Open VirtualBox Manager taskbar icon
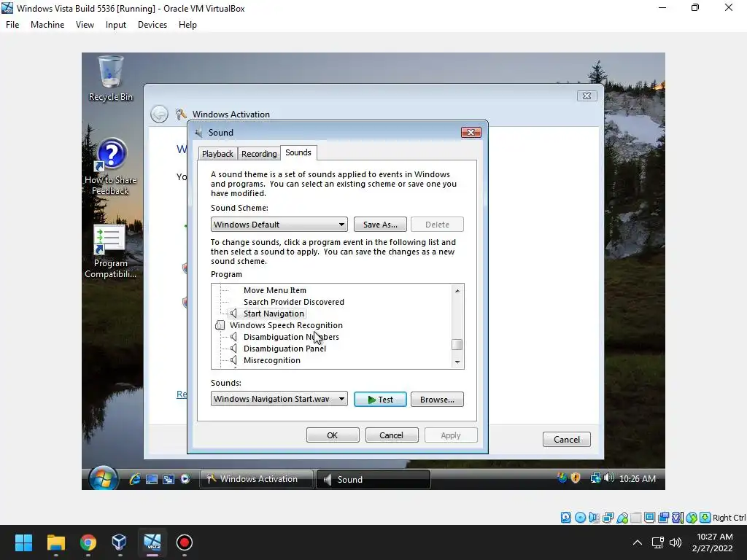The image size is (747, 560). [120, 542]
